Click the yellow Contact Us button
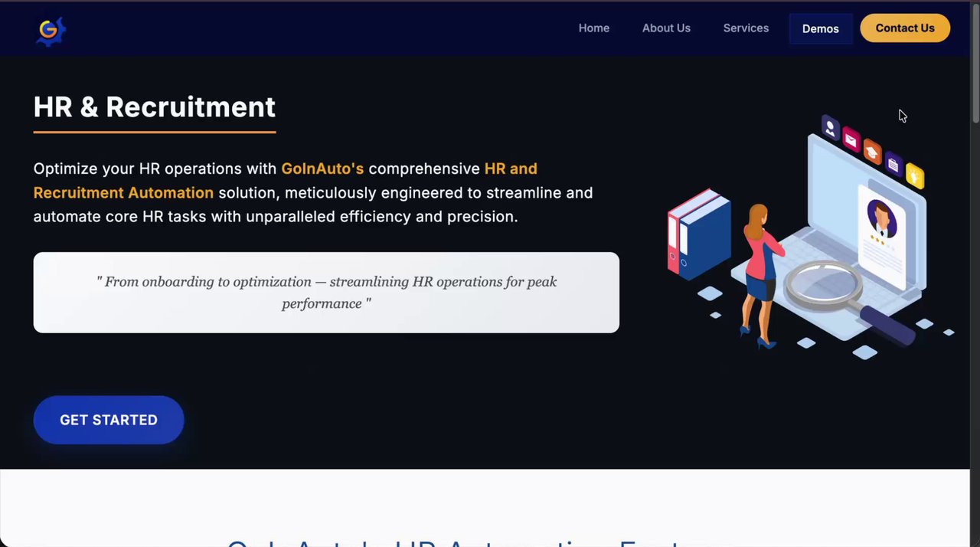 pyautogui.click(x=905, y=28)
